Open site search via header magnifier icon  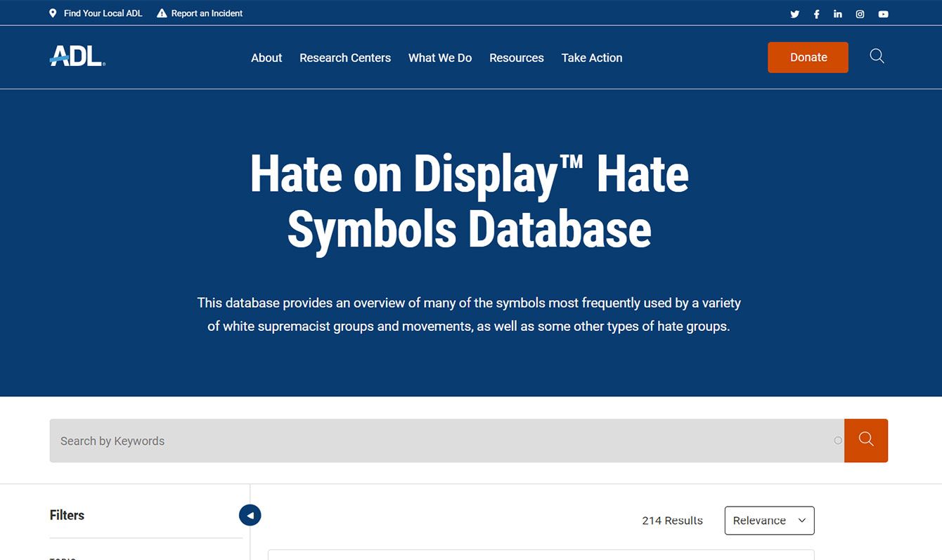tap(877, 56)
